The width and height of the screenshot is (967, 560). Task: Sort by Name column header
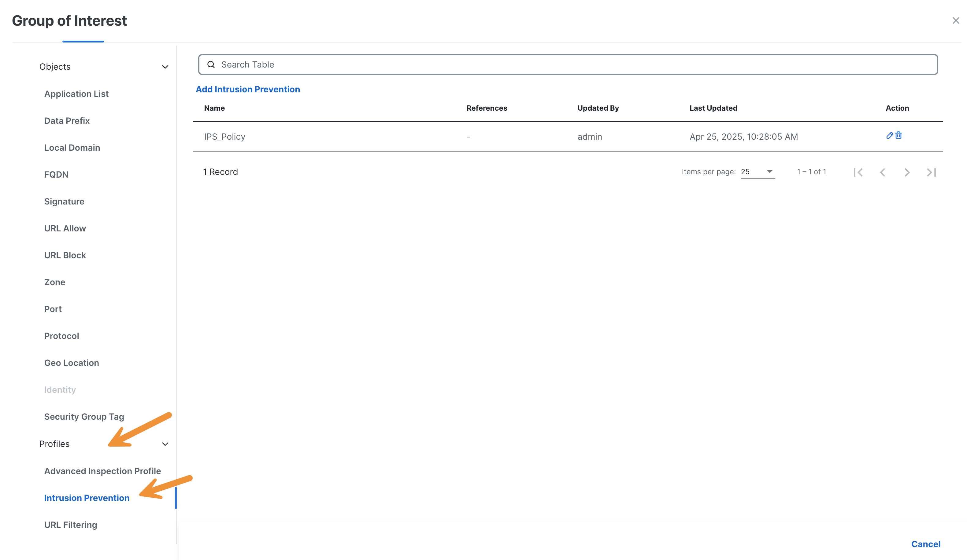214,108
